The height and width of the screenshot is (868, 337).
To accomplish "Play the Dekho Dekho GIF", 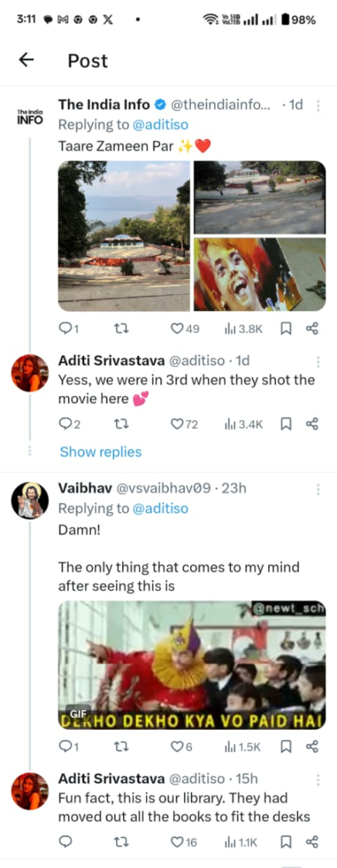I will pyautogui.click(x=192, y=665).
